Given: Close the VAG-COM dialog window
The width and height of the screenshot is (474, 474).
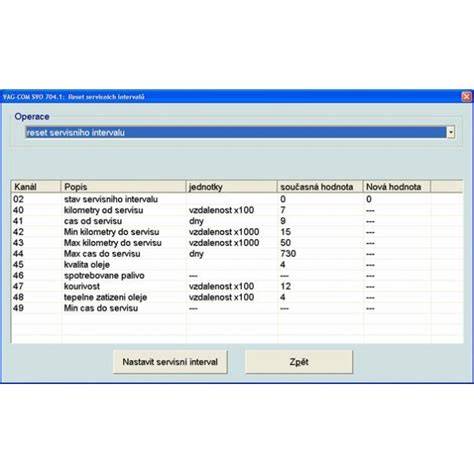Looking at the screenshot, I should click(x=466, y=97).
